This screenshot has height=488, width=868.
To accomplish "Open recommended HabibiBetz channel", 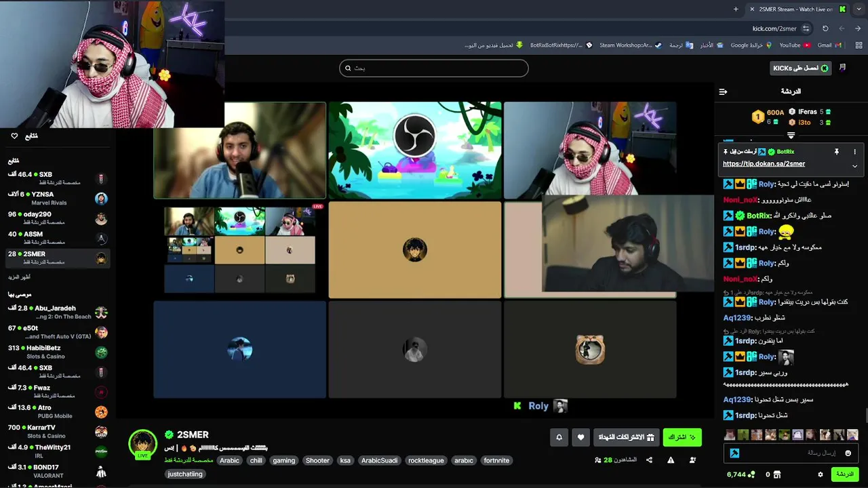I will point(57,352).
